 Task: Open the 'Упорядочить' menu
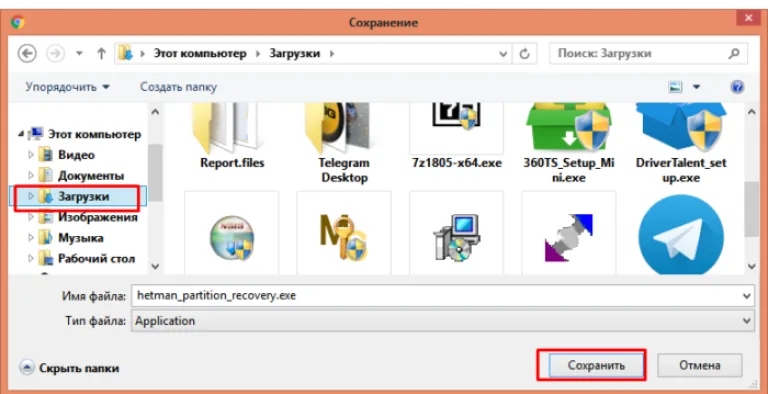coord(68,87)
